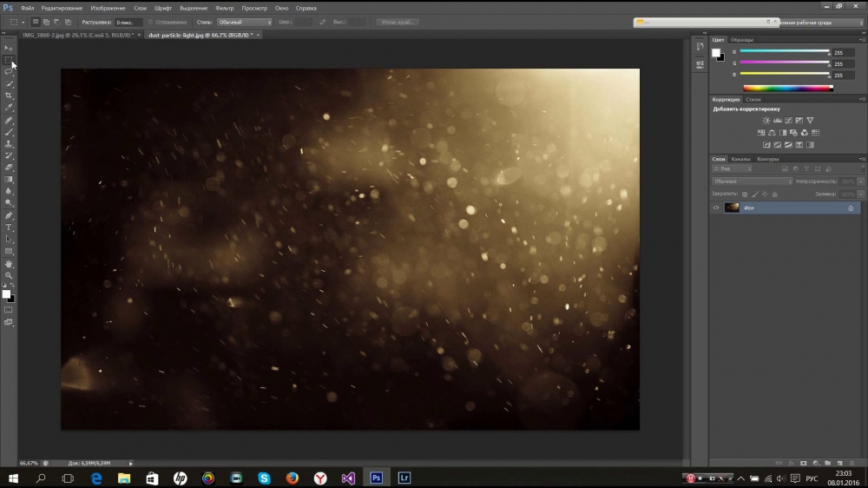Open the Непрозрачность opacity dropdown arrow
868x488 pixels.
click(x=861, y=181)
